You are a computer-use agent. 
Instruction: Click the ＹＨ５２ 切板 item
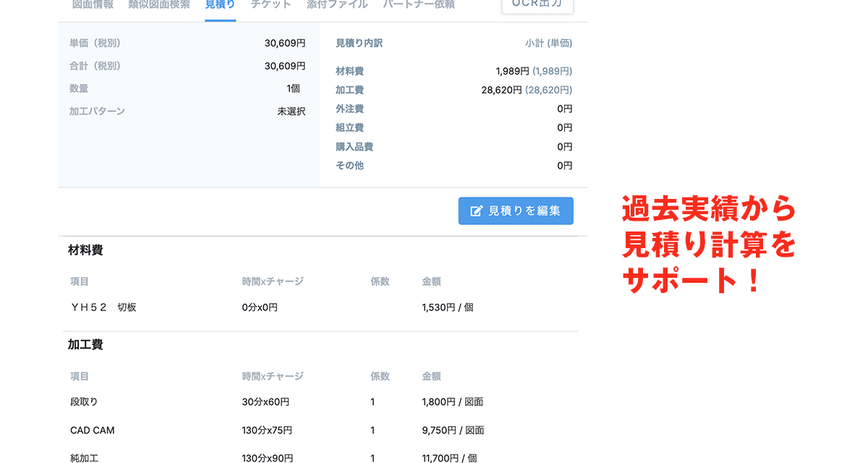tap(103, 307)
